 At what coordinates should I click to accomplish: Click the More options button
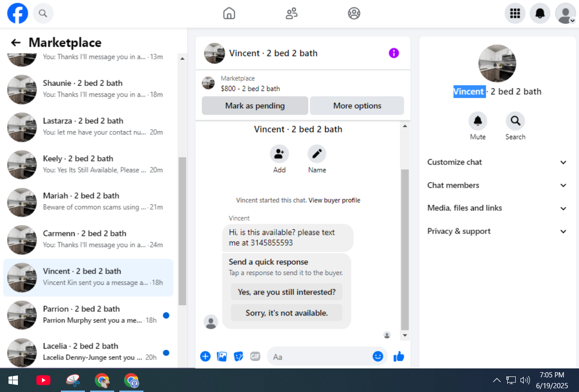[x=357, y=106]
